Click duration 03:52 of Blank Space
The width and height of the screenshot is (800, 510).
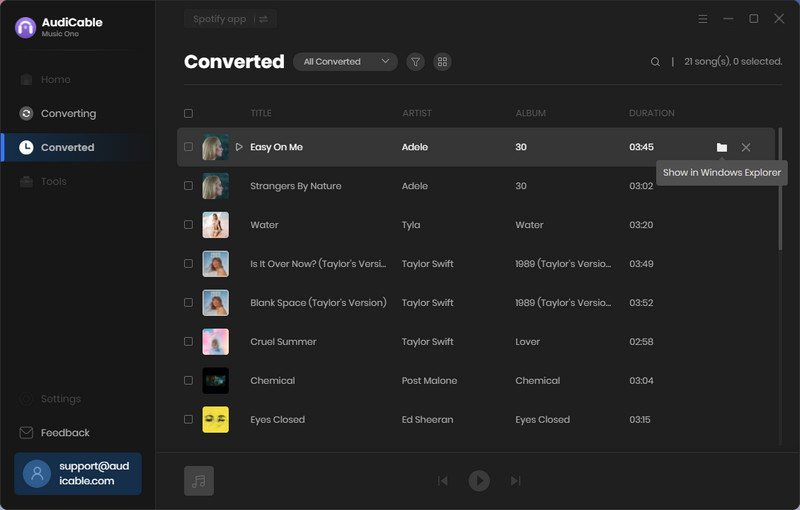pyautogui.click(x=641, y=302)
